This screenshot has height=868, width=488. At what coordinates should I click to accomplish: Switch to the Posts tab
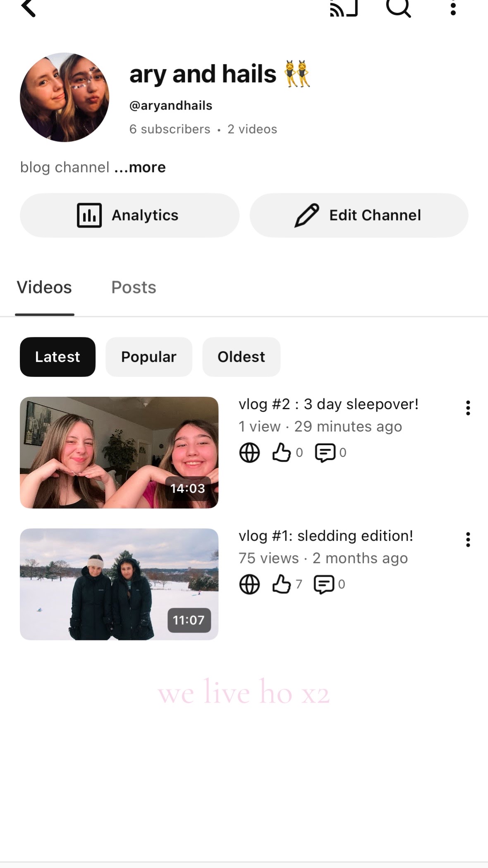pyautogui.click(x=134, y=287)
